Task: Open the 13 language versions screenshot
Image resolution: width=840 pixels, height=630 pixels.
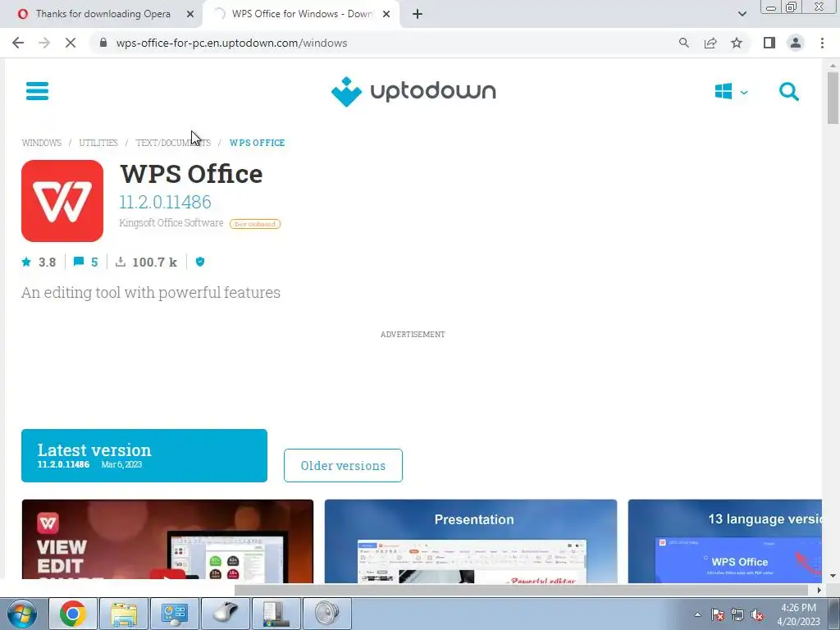Action: (x=724, y=541)
